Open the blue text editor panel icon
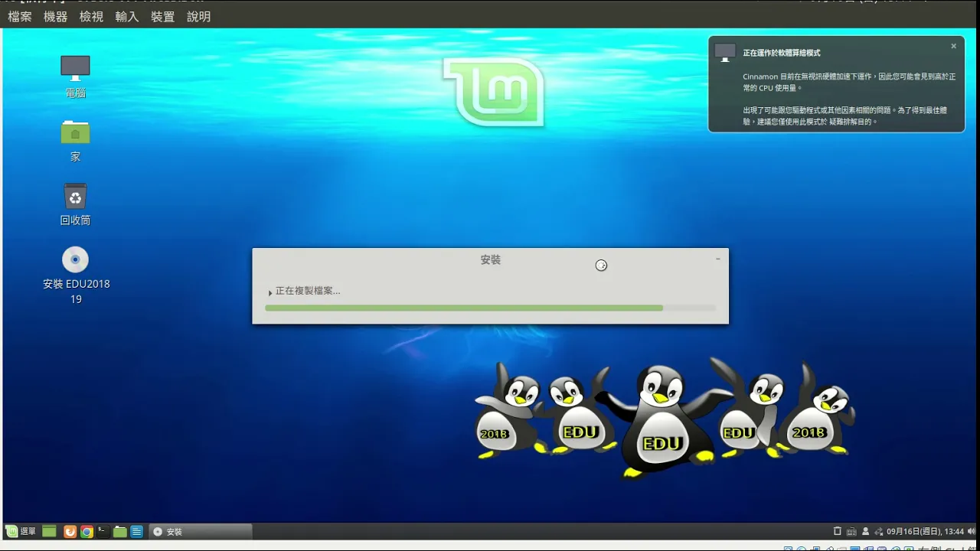Viewport: 980px width, 551px height. pyautogui.click(x=136, y=531)
